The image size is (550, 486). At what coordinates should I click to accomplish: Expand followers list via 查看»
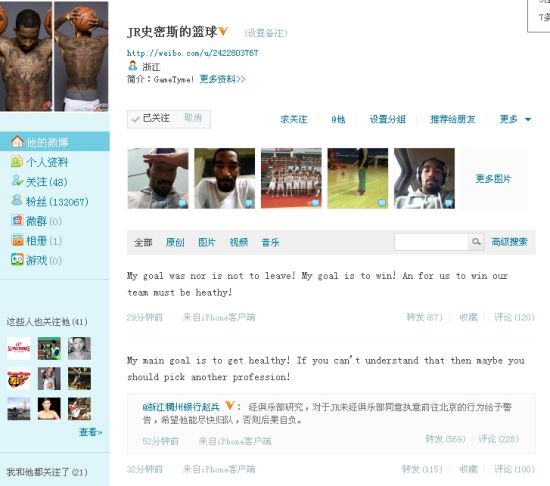pos(90,432)
